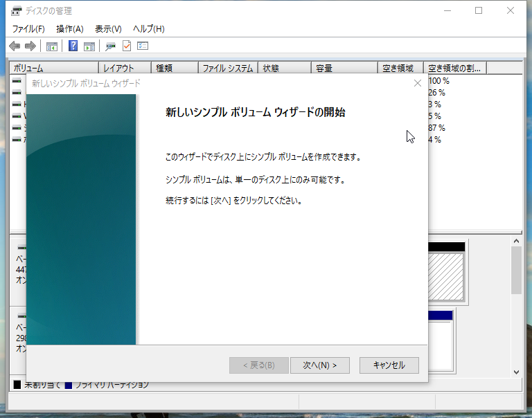Minimize the Disk Management window
The image size is (532, 418).
click(x=447, y=11)
